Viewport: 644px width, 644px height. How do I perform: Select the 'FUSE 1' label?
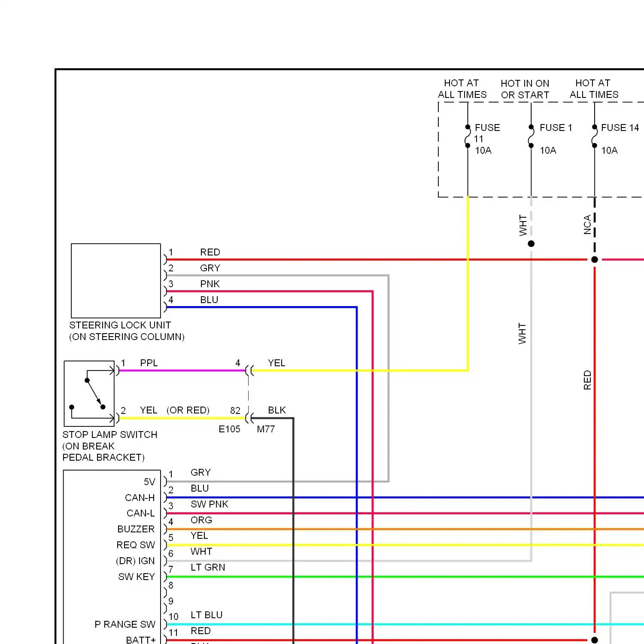coord(556,128)
